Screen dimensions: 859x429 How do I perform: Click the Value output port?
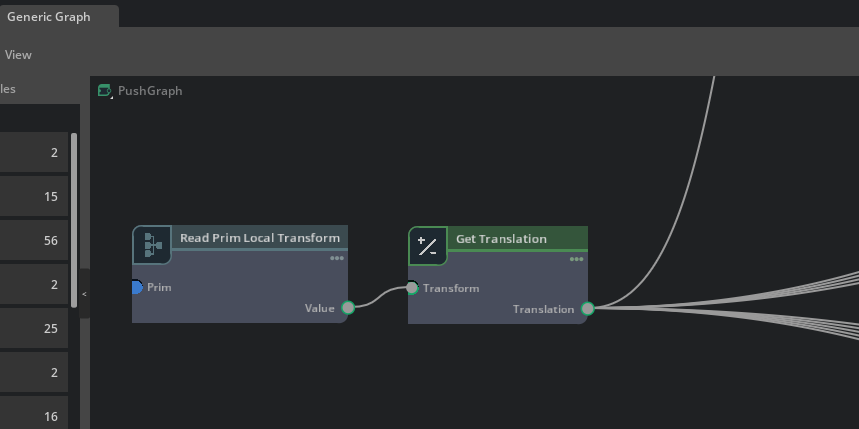tap(348, 308)
